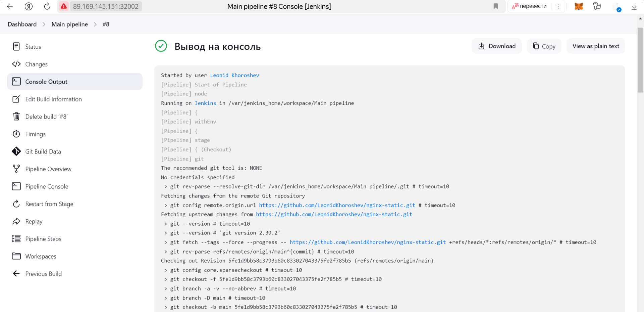Click the Edit Build Information pencil icon
This screenshot has width=644, height=312.
[x=16, y=99]
